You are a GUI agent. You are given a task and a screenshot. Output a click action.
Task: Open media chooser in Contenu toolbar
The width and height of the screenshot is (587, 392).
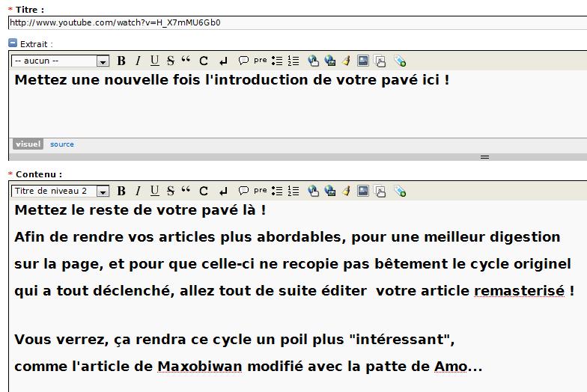362,191
